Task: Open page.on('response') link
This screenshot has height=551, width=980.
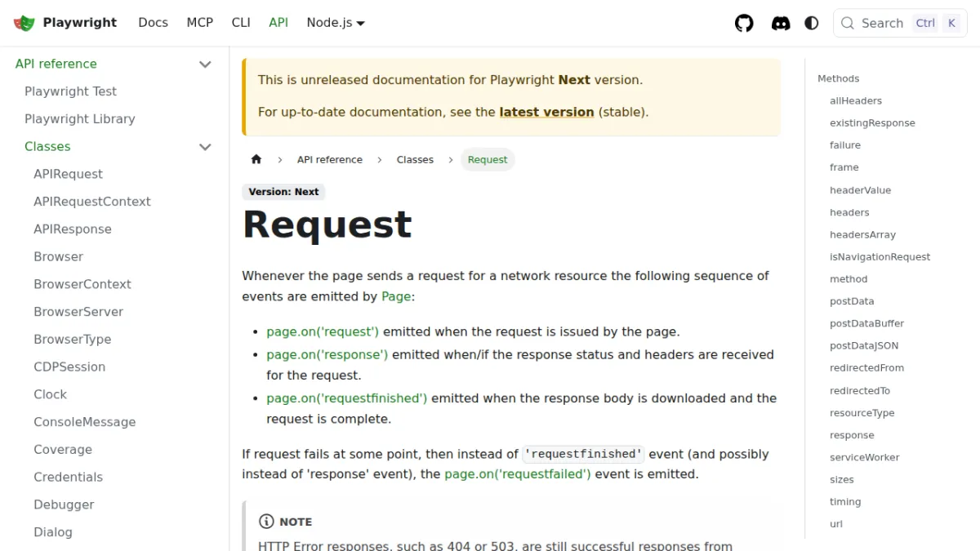Action: point(327,354)
